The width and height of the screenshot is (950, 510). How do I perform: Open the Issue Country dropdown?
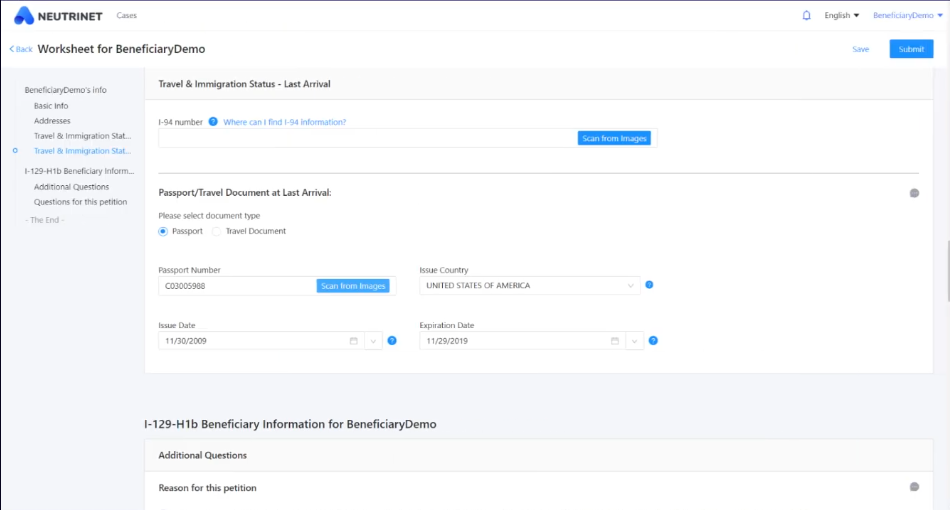pos(530,286)
